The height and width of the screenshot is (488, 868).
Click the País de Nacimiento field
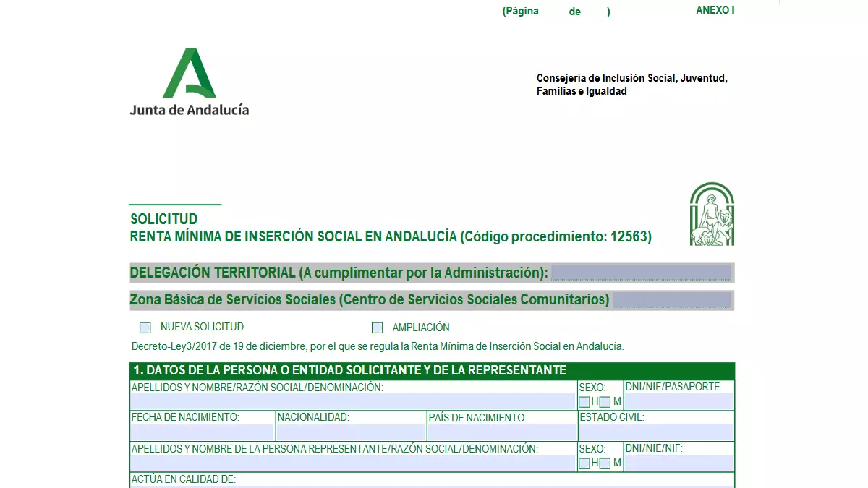[x=501, y=432]
